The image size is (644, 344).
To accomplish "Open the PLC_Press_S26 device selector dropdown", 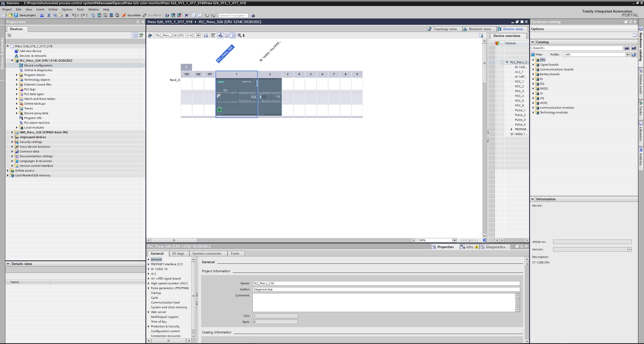I will (198, 35).
